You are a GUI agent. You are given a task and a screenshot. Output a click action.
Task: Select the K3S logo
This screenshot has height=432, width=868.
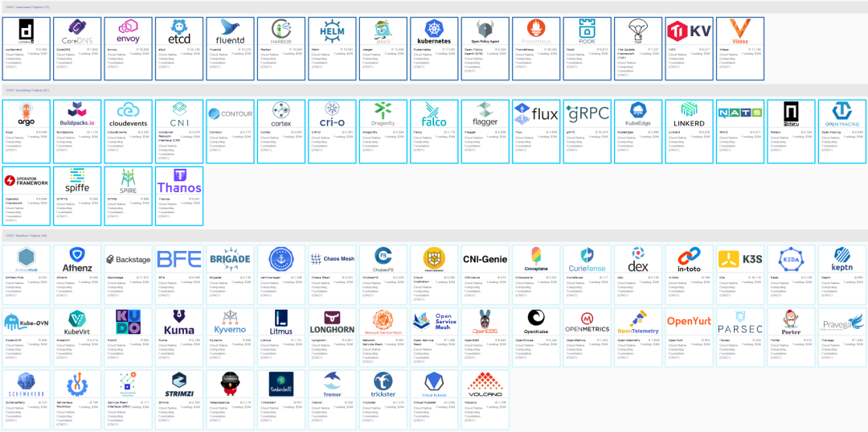point(739,259)
